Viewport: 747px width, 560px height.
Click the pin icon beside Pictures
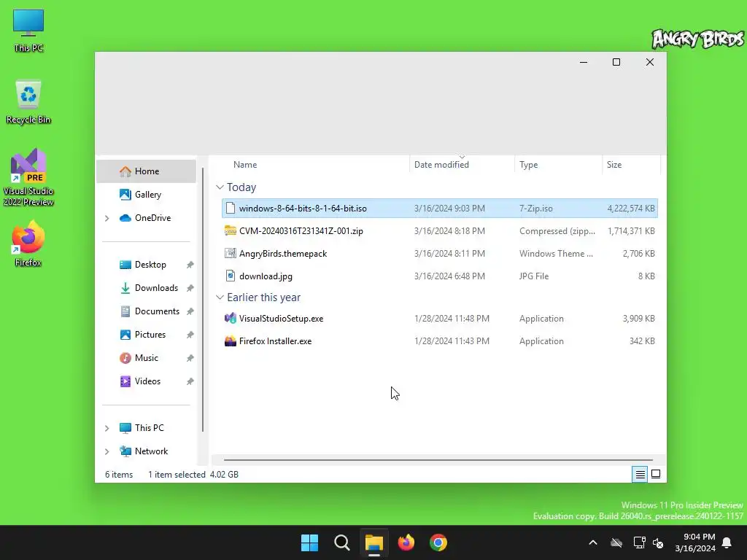point(190,335)
